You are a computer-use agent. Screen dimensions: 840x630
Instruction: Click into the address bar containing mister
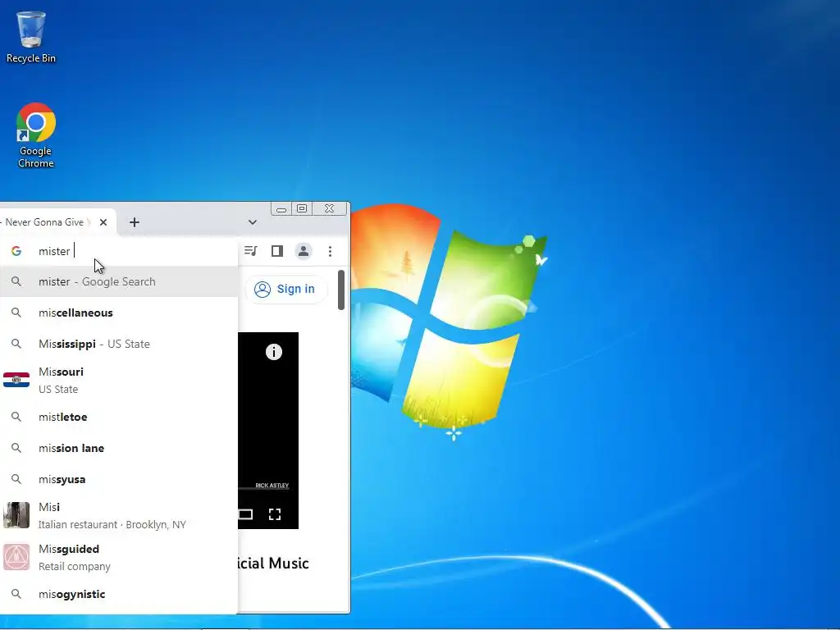[119, 251]
